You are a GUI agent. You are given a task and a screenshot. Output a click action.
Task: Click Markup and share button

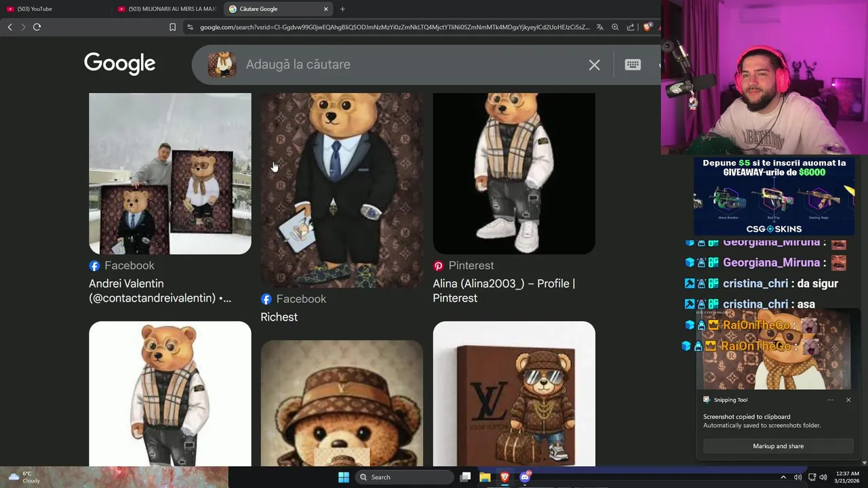tap(778, 446)
